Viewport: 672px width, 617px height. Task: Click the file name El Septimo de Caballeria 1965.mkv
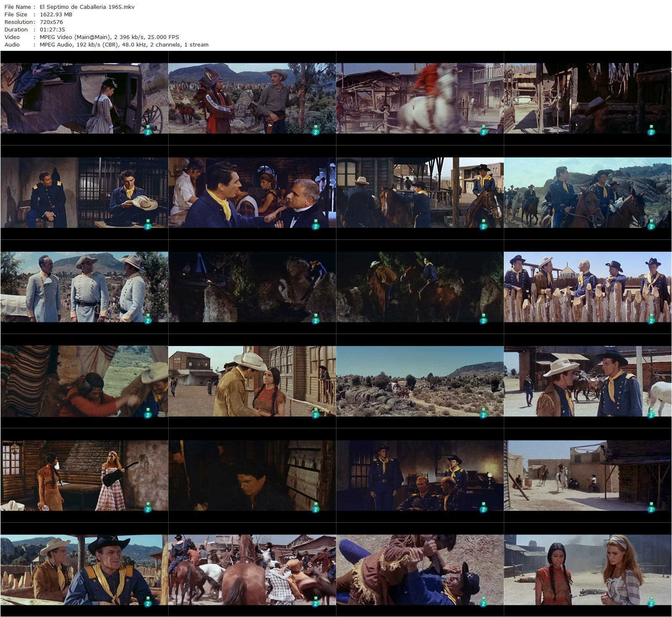tap(87, 7)
